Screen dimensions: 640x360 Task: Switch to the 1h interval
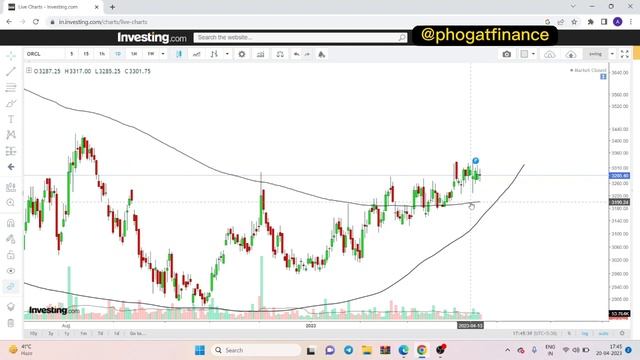102,54
